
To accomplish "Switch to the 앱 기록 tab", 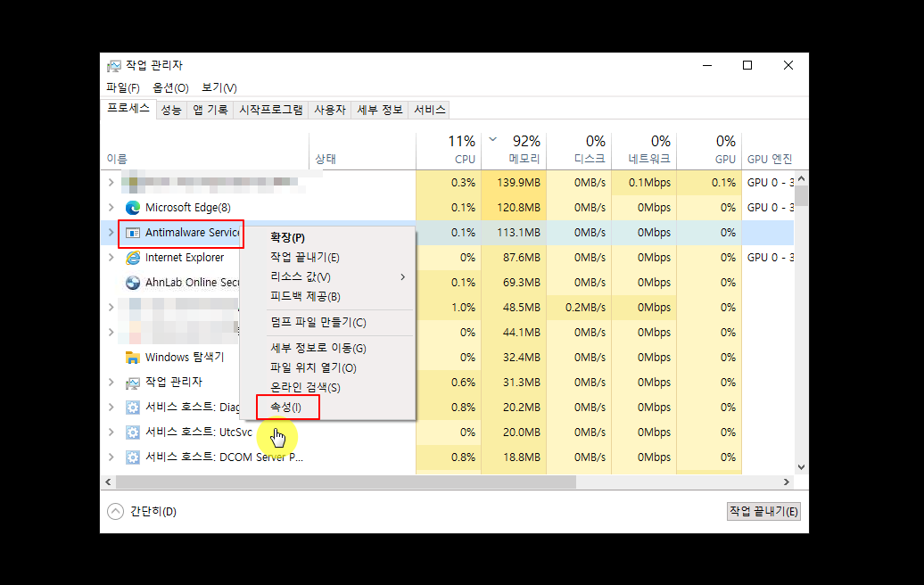I will (210, 111).
